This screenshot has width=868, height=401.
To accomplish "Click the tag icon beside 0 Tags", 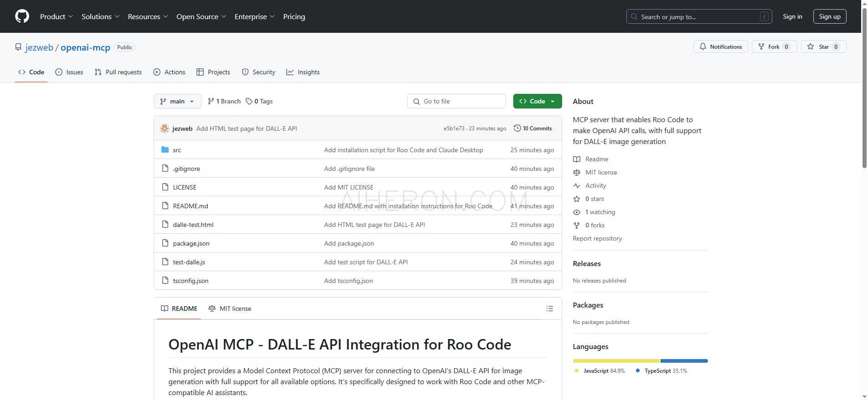I will tap(249, 101).
